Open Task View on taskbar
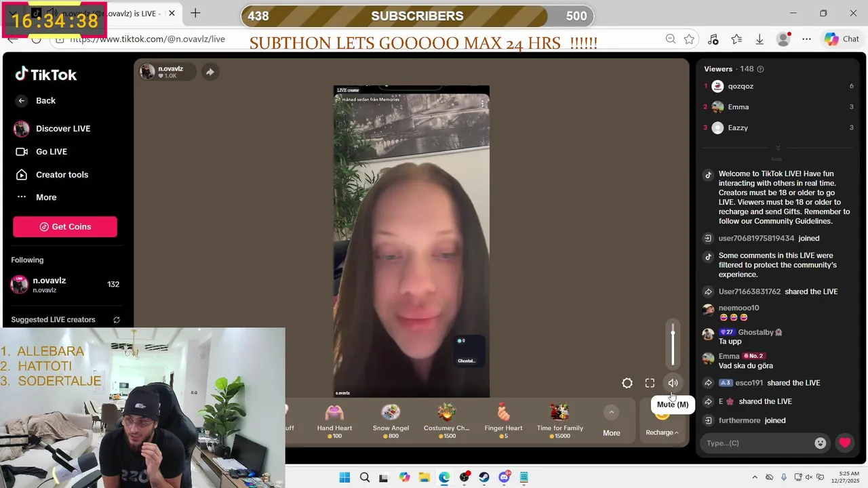 click(384, 477)
